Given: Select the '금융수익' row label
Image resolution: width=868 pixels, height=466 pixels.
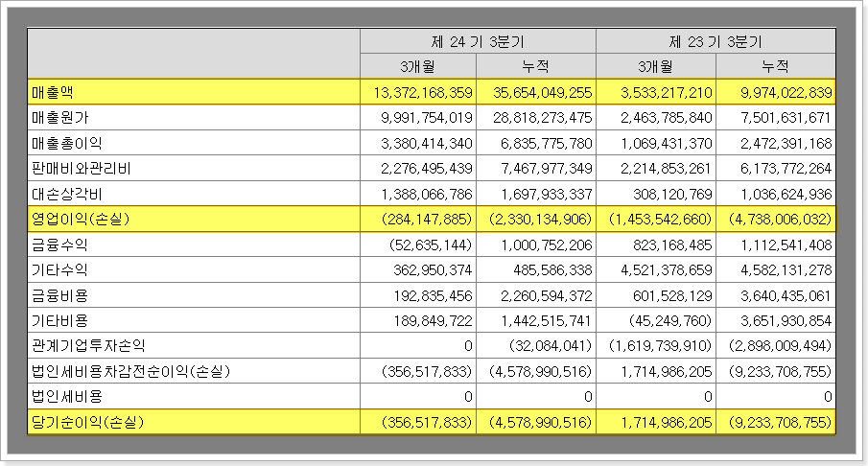Looking at the screenshot, I should pos(59,245).
